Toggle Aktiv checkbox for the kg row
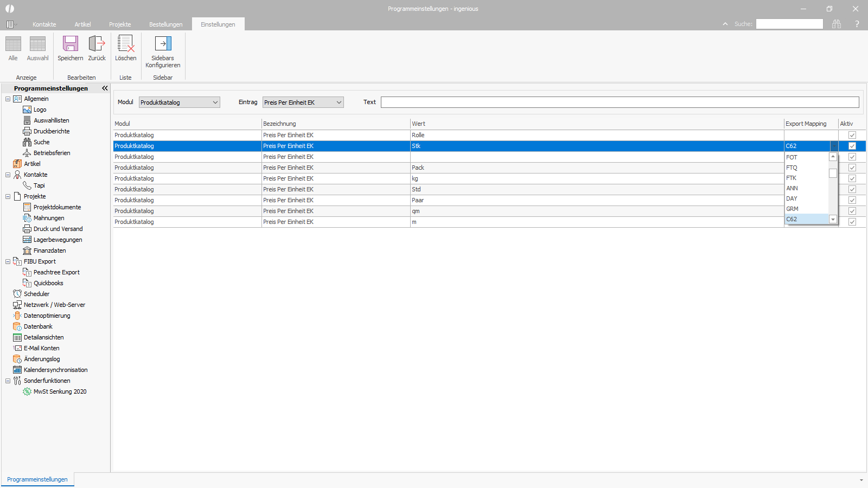868x488 pixels. pyautogui.click(x=852, y=178)
